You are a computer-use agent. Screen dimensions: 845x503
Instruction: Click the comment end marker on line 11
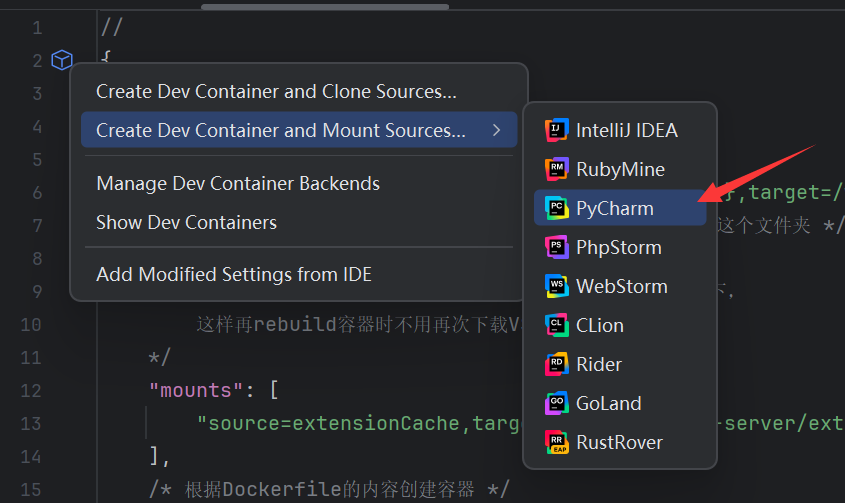(x=160, y=357)
